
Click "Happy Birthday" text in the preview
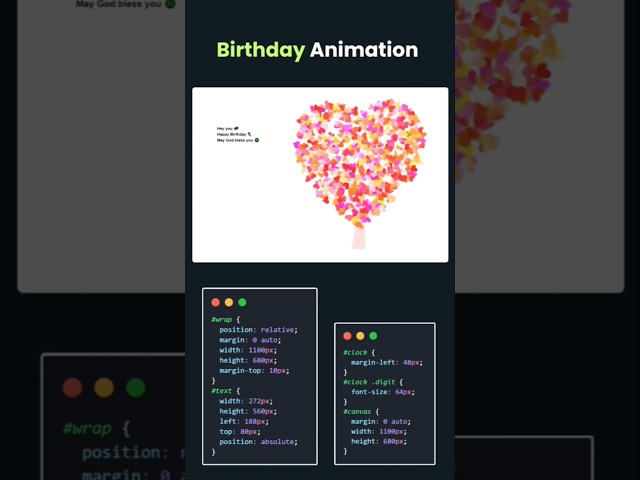(231, 134)
